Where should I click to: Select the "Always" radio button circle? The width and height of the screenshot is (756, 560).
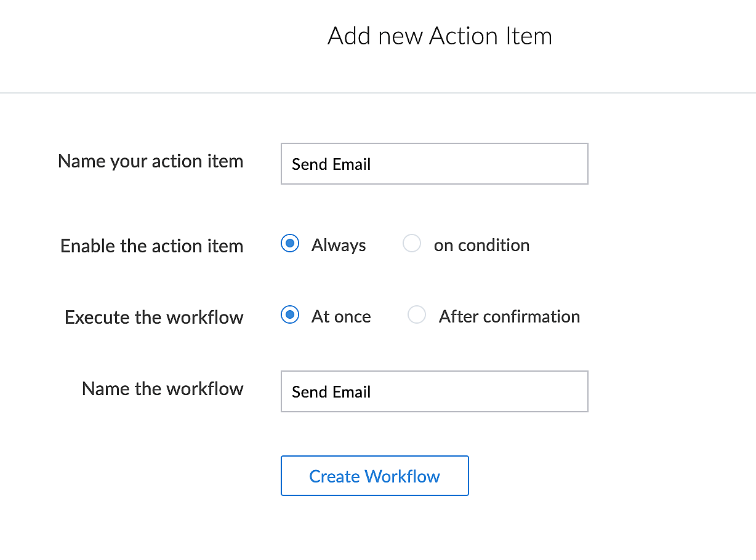(x=289, y=244)
